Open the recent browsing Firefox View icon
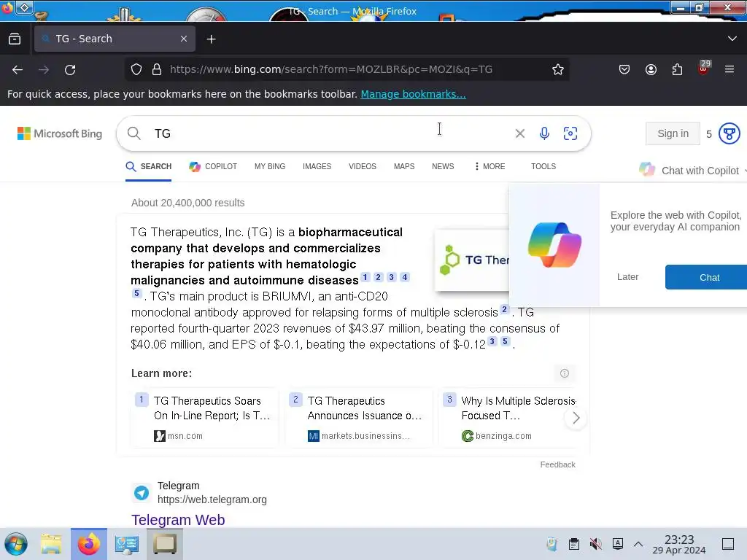This screenshot has width=747, height=560. (15, 39)
